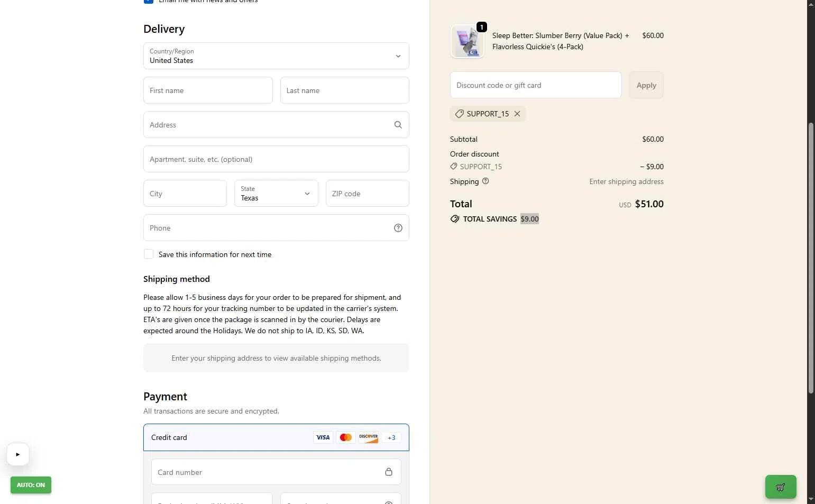Click the phone help question-mark icon
This screenshot has height=504, width=815.
[x=398, y=228]
